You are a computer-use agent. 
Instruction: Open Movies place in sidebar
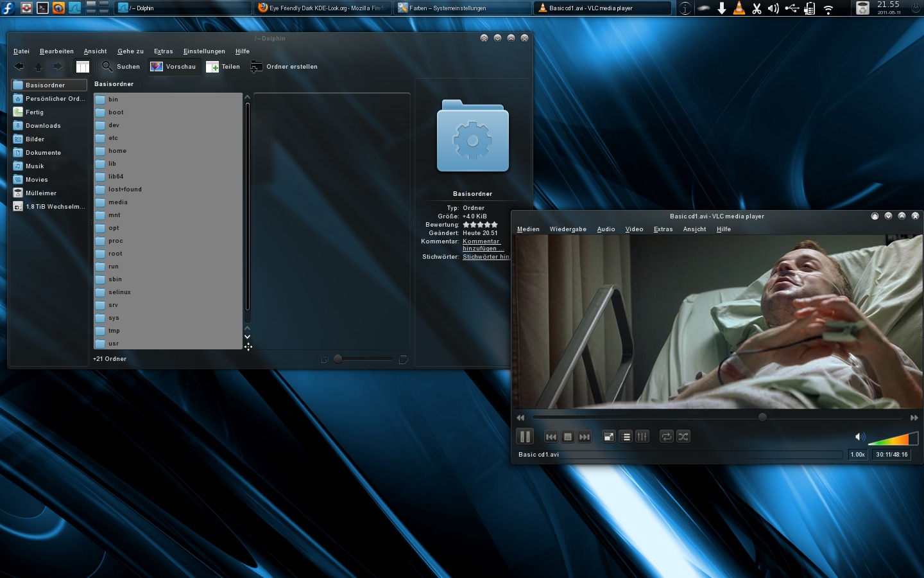click(x=49, y=180)
